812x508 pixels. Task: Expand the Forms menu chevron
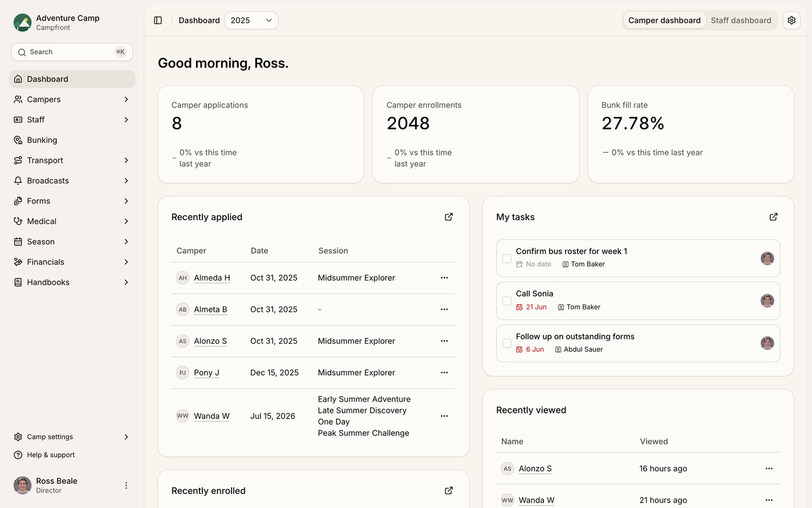pos(126,201)
